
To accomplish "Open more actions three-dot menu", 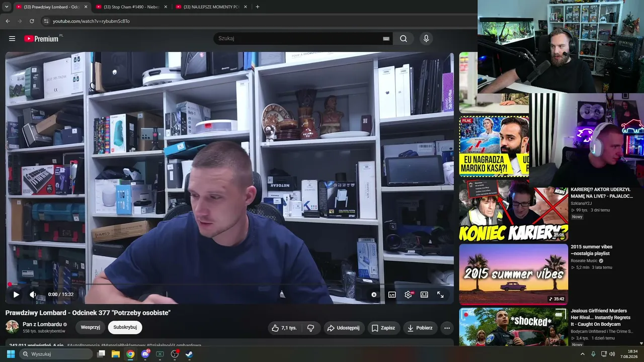I will point(447,328).
